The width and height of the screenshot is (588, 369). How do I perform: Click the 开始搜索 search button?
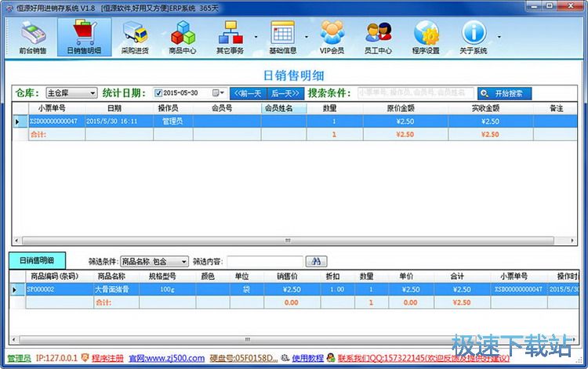[x=504, y=93]
